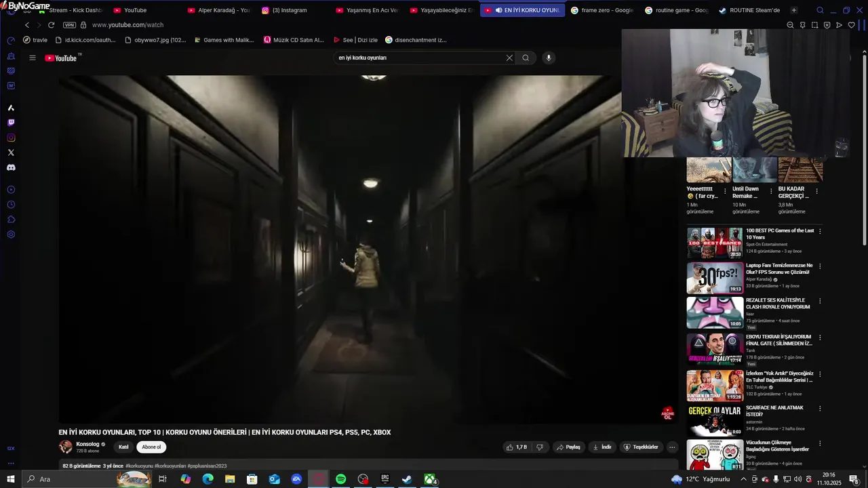868x488 pixels.
Task: Start voice search with the microphone
Action: coord(549,58)
